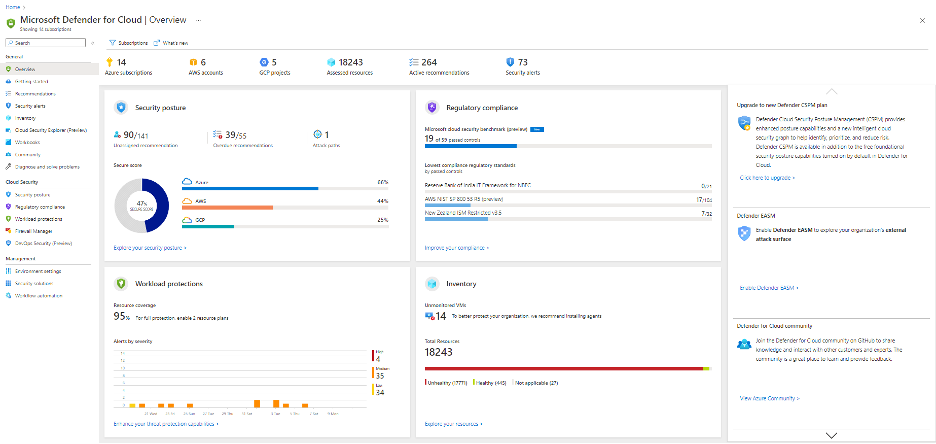Click the Unmonitored VMs icon beside 14

(429, 316)
